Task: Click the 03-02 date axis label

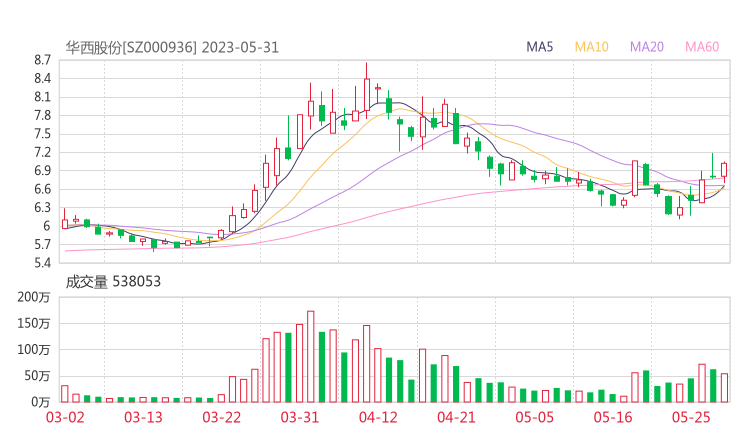Action: coord(65,417)
